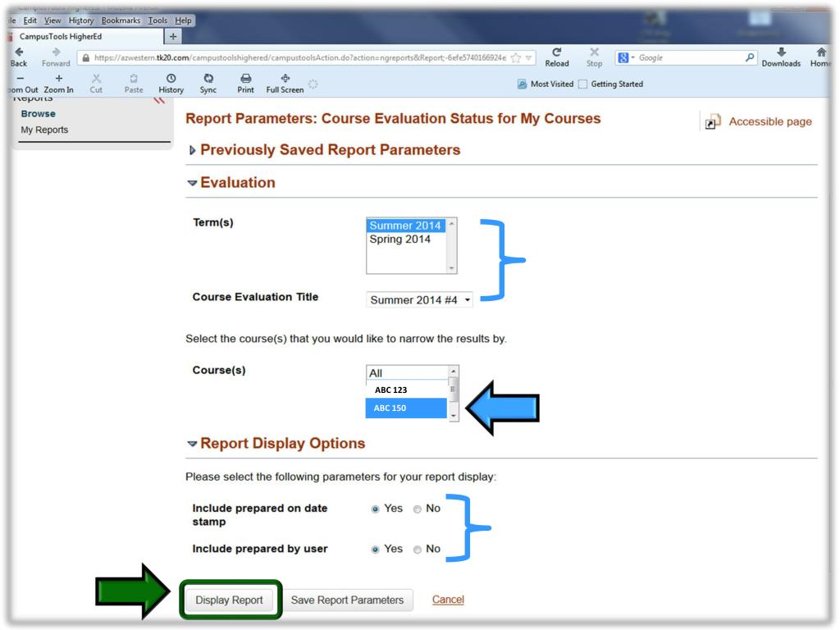
Task: Collapse the sidebar with red double arrows
Action: pyautogui.click(x=158, y=100)
